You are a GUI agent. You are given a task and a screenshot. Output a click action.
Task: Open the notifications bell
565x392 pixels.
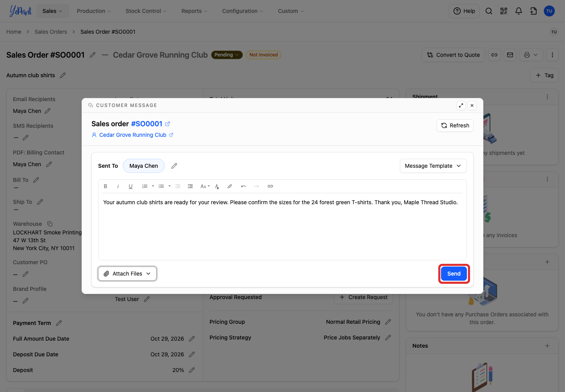519,11
